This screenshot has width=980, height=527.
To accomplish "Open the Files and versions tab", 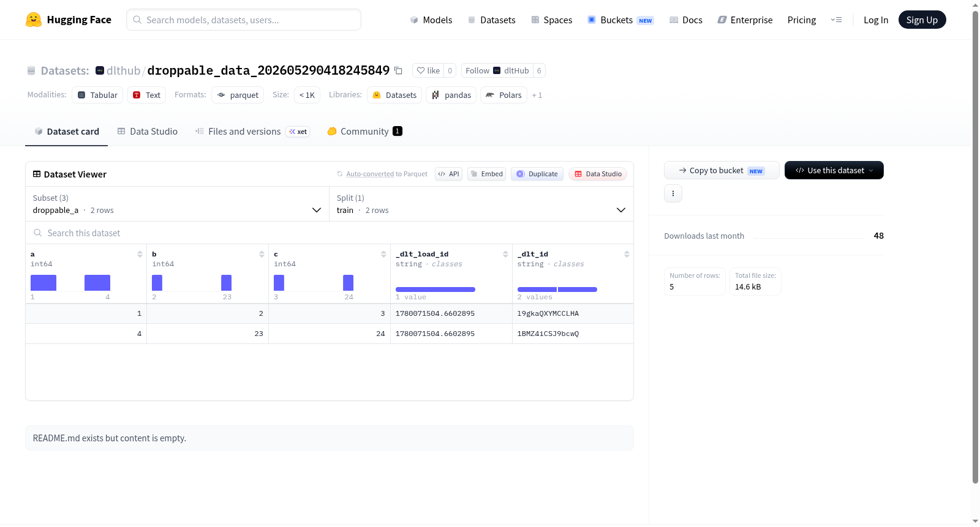I will 252,131.
